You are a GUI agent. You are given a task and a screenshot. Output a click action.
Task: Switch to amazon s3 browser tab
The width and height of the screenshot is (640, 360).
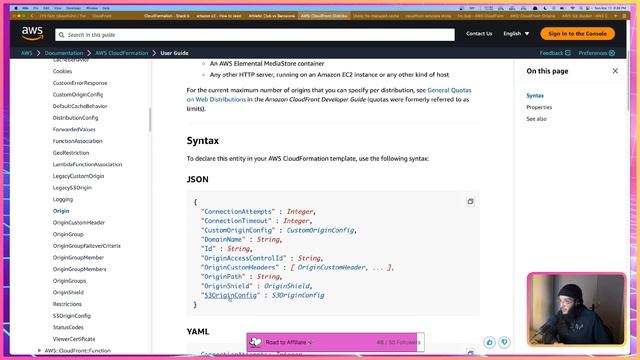point(219,16)
